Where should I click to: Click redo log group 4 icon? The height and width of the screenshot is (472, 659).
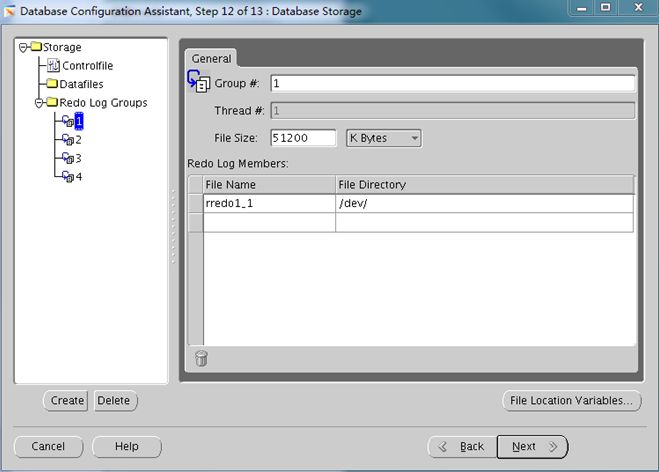pos(68,177)
